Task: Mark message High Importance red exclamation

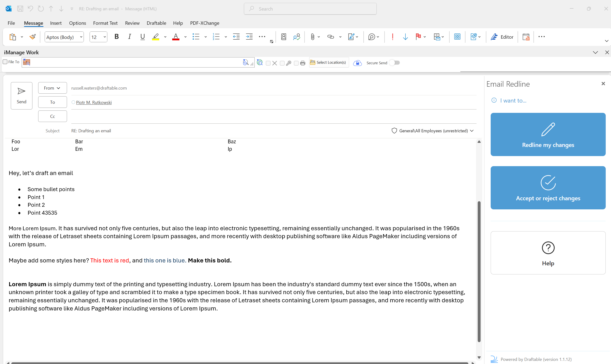Action: (x=392, y=37)
